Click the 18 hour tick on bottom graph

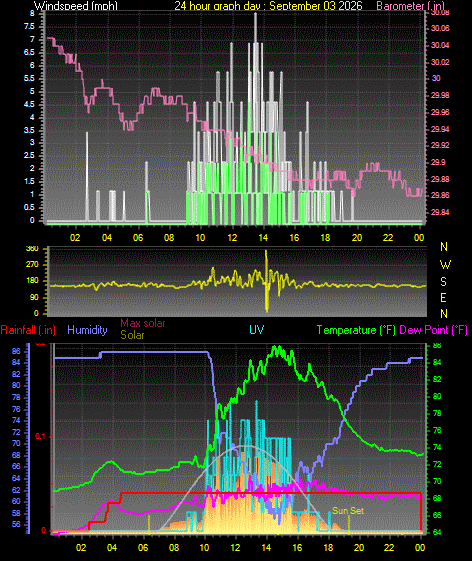click(328, 548)
